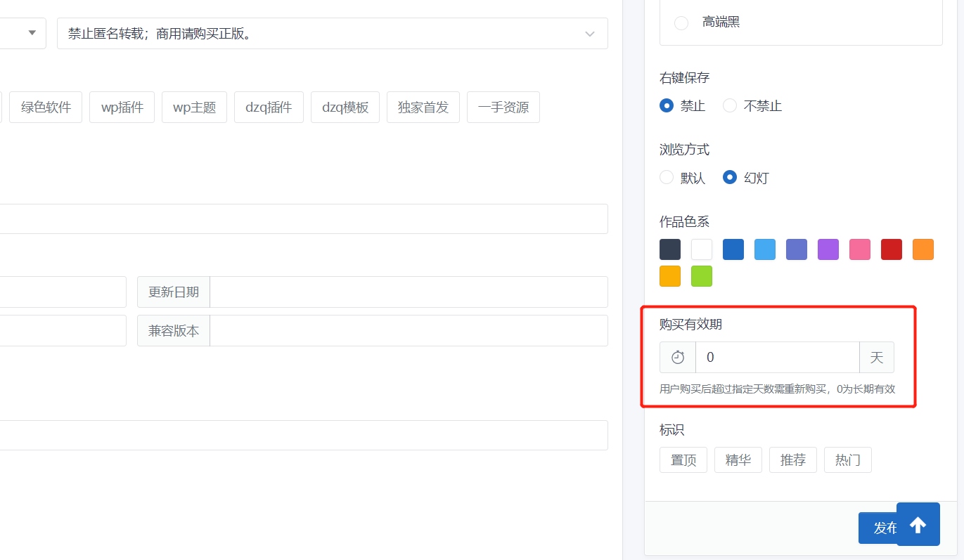Add the wp主题 tag
The width and height of the screenshot is (964, 560).
coord(194,108)
